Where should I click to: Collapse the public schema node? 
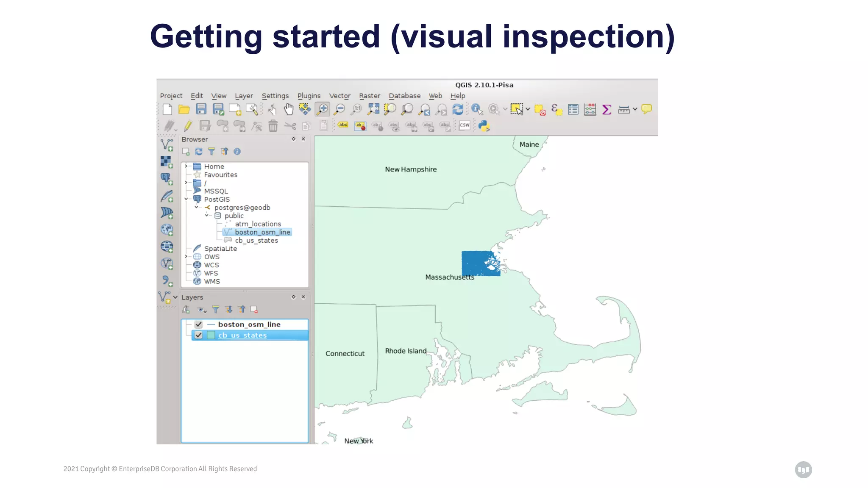coord(206,215)
